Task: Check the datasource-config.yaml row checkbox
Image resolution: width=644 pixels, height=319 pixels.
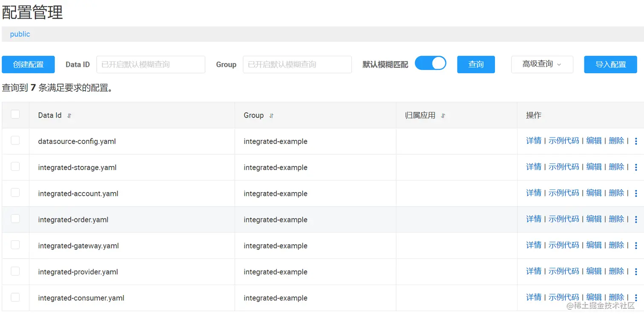Action: 15,140
